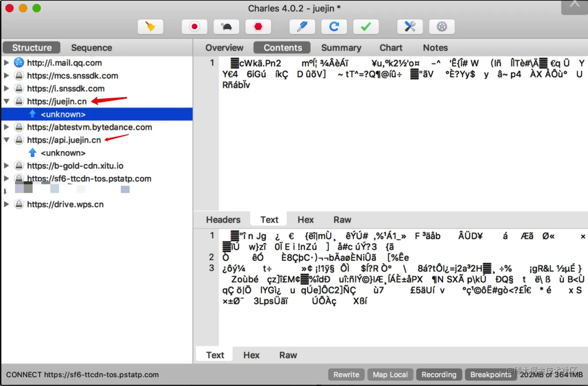
Task: Select the https://api.juejin.cn host row
Action: coord(97,140)
